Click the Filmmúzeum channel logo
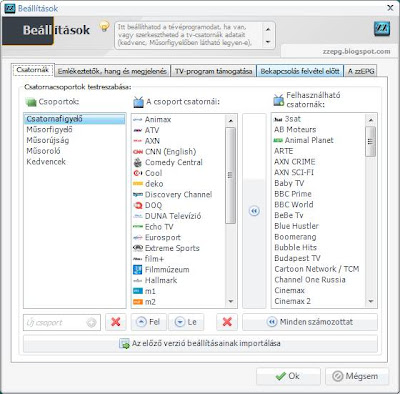Screen dimensions: 400x394 (x=138, y=269)
